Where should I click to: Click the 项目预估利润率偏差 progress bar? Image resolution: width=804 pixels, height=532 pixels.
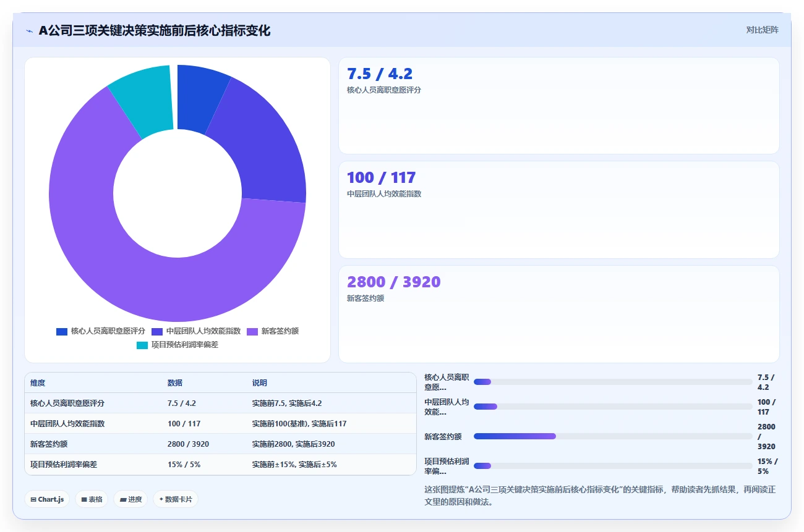coord(613,466)
